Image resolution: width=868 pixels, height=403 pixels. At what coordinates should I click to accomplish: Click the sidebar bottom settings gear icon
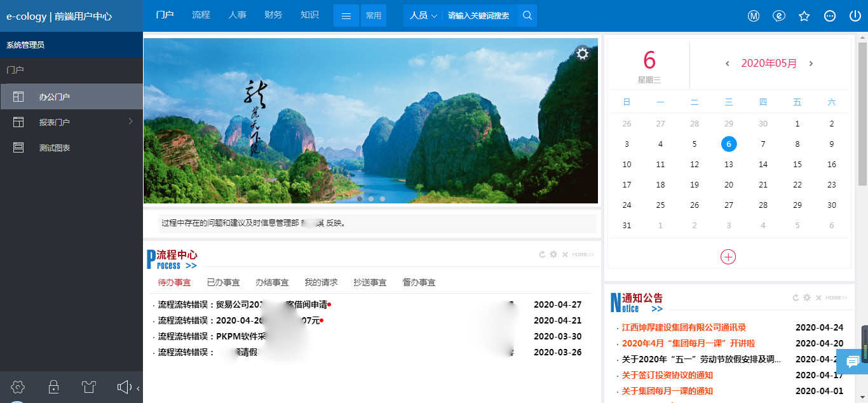pos(18,386)
